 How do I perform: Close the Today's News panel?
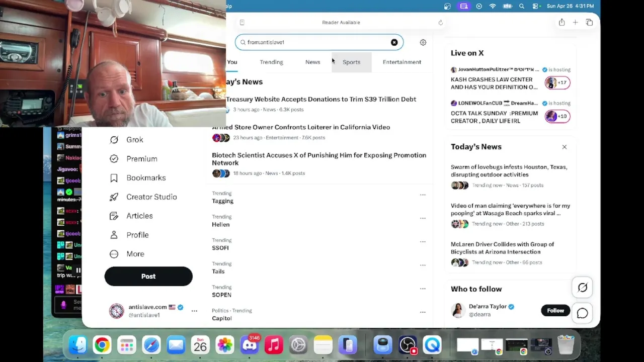pyautogui.click(x=564, y=147)
